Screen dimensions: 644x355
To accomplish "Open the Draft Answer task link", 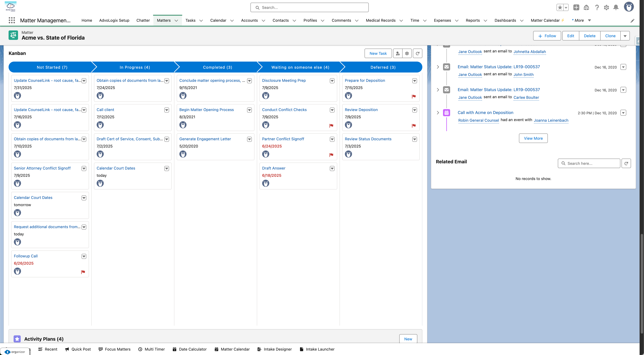I will coord(274,168).
